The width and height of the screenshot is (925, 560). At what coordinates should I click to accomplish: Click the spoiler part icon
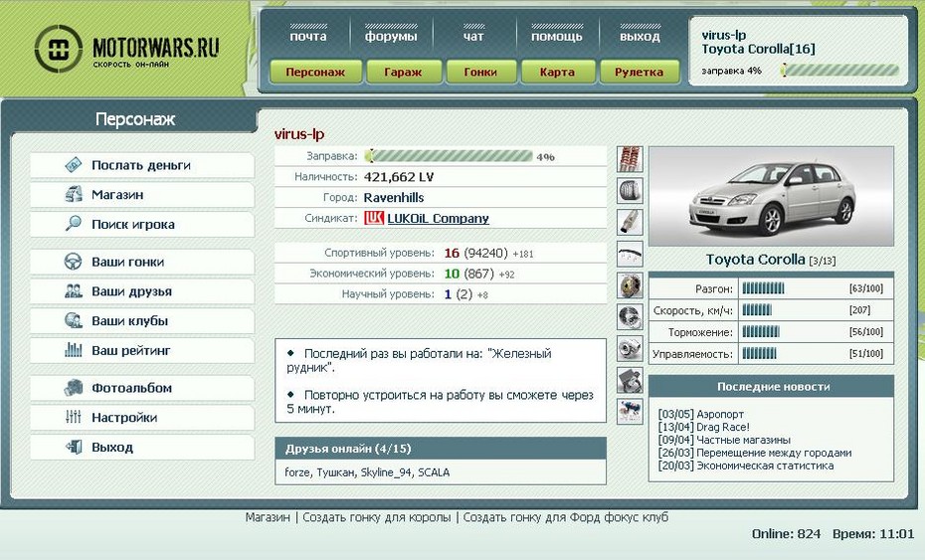pyautogui.click(x=630, y=254)
